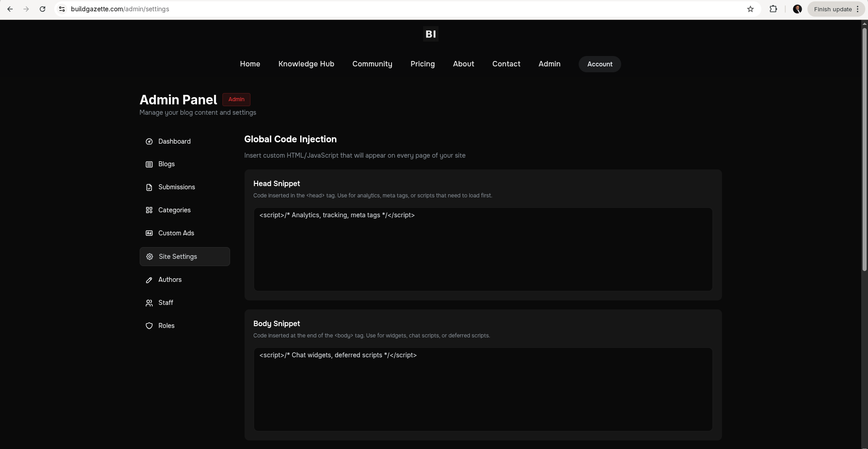Navigate to the About page
The image size is (868, 449).
(x=463, y=64)
